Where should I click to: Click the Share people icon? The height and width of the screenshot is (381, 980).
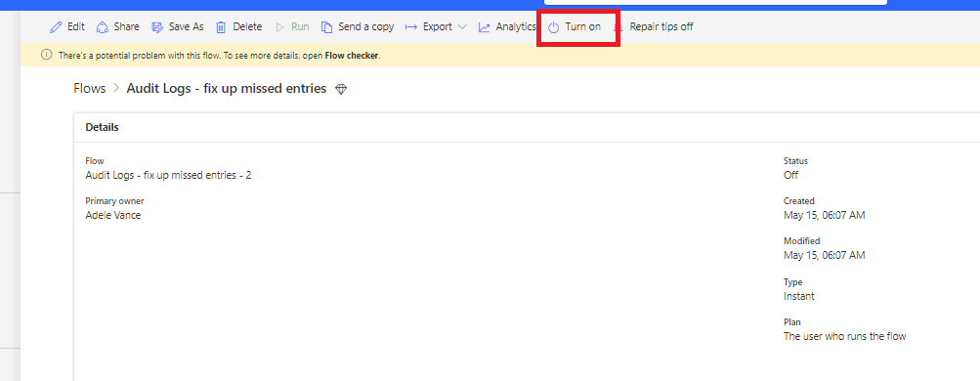(x=103, y=27)
